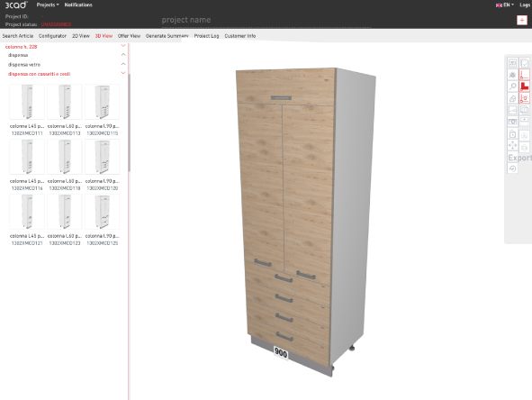Select the four-arrow move tool icon
Viewport: 532px width, 400px height.
(512, 145)
